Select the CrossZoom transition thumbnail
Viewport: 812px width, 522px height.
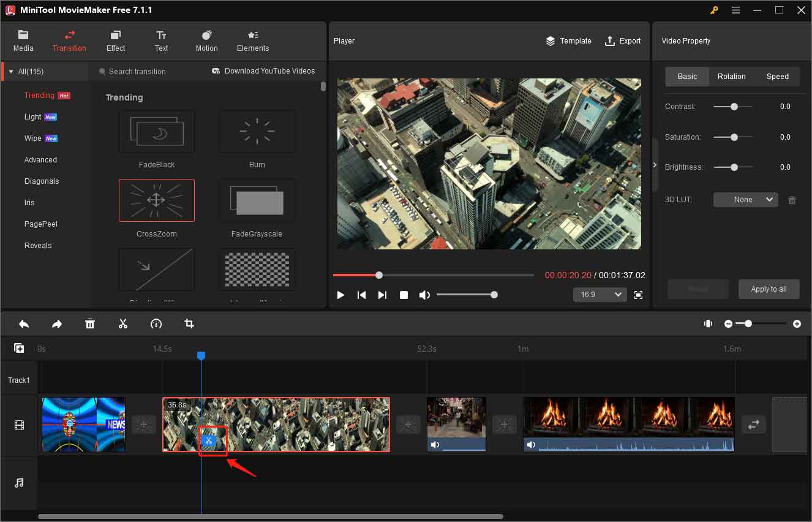pos(157,200)
